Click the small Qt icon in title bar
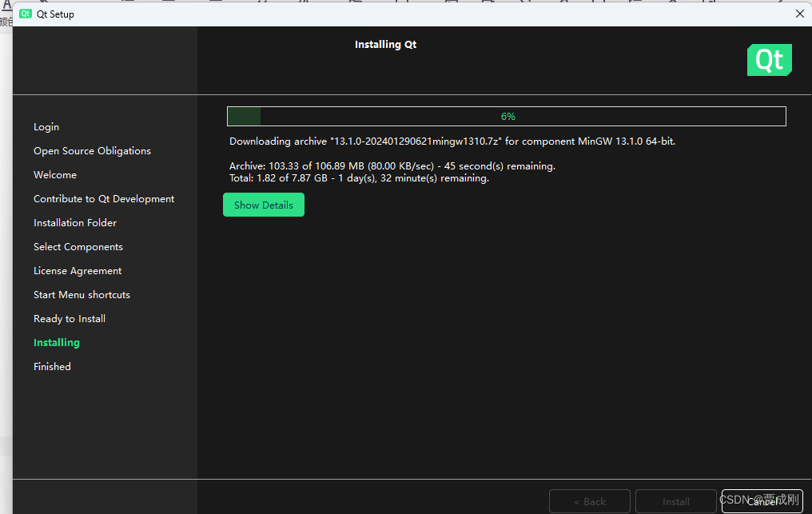 (x=26, y=14)
